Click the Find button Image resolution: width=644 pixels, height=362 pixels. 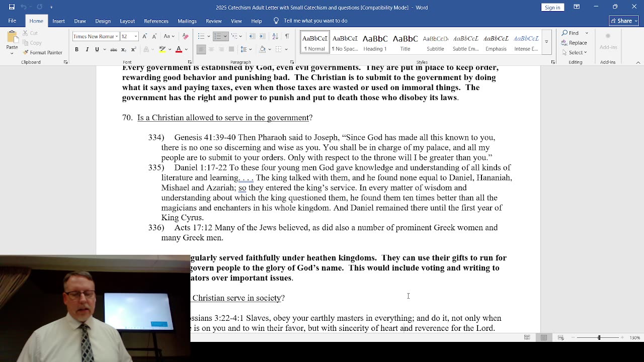tap(571, 33)
